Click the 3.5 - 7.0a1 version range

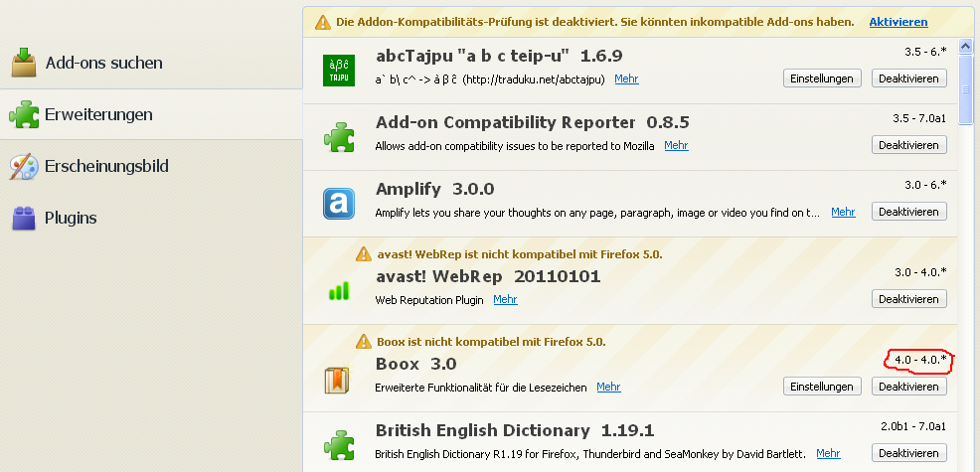(x=919, y=118)
